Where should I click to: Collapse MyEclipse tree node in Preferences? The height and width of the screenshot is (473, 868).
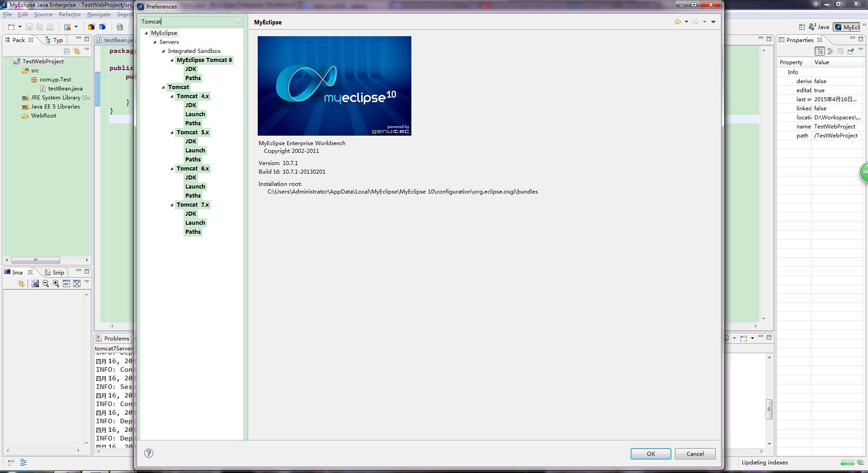(x=146, y=33)
